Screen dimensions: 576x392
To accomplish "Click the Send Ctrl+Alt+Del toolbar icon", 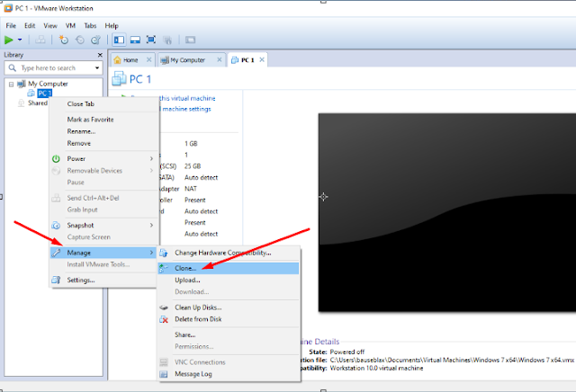I will [40, 40].
